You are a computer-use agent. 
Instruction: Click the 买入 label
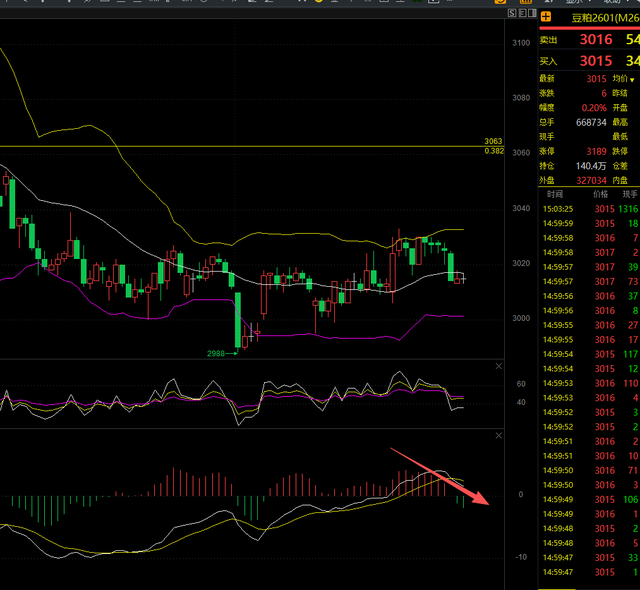(x=548, y=62)
